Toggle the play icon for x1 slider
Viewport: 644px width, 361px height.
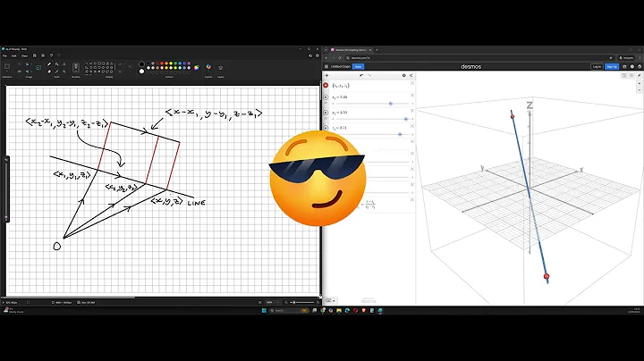326,97
